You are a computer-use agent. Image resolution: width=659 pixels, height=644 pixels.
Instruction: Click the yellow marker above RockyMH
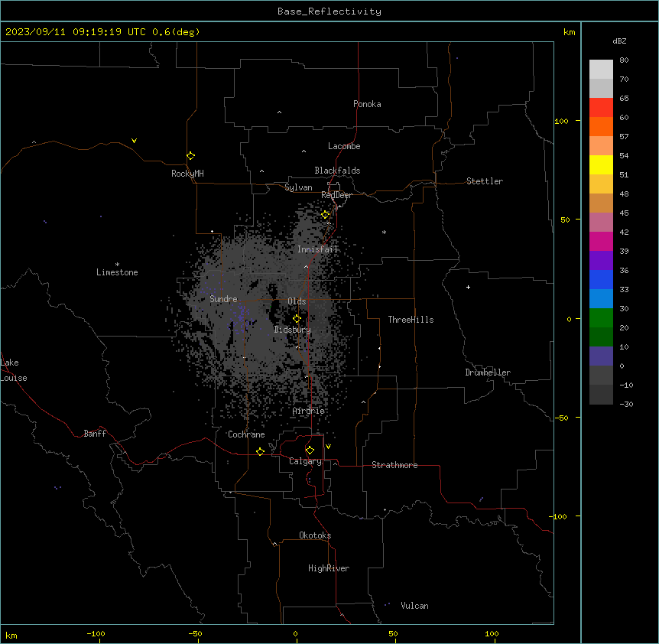click(x=190, y=156)
